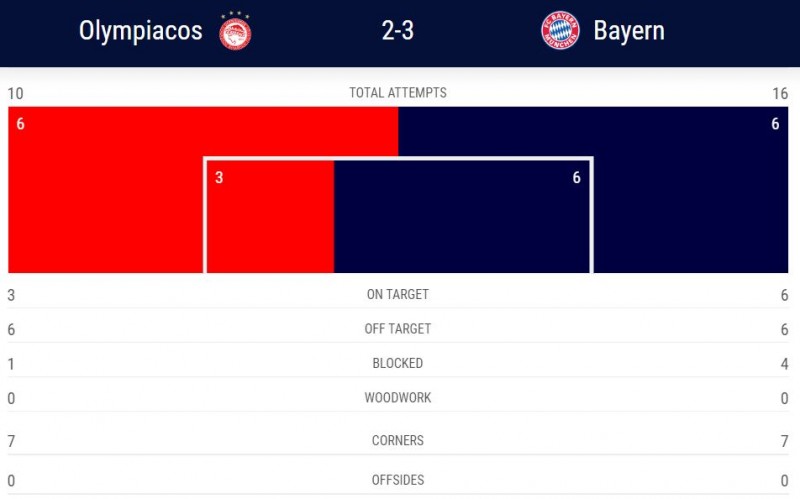Click Bayern's blocked shots value 4
This screenshot has height=499, width=800.
[784, 364]
